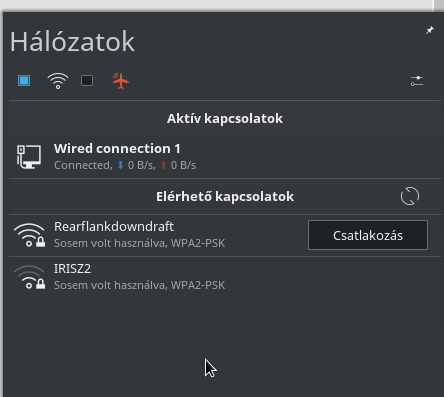Image resolution: width=444 pixels, height=397 pixels.
Task: Click the Rearflankdowndraft Wi-Fi lock icon
Action: [29, 235]
